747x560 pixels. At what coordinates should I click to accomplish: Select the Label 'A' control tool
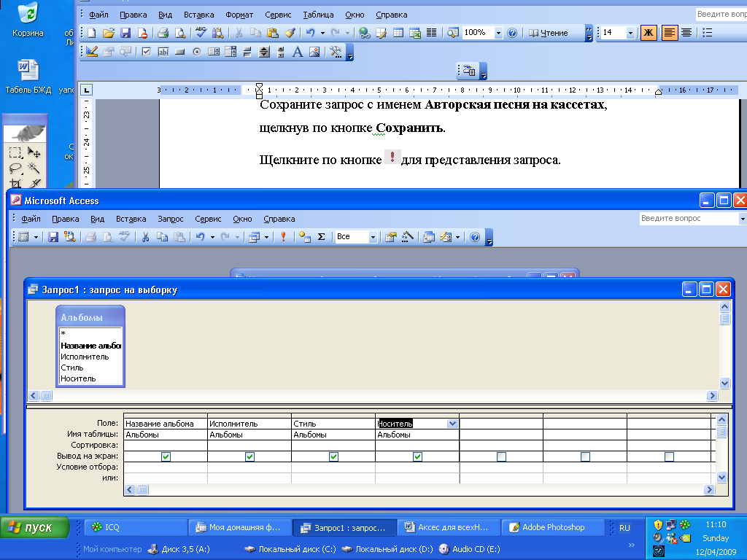[x=298, y=52]
